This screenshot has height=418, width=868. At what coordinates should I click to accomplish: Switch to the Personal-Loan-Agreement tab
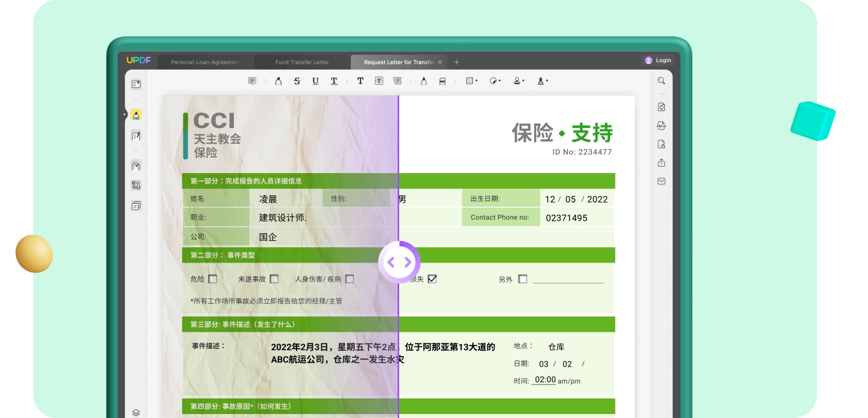click(x=206, y=62)
